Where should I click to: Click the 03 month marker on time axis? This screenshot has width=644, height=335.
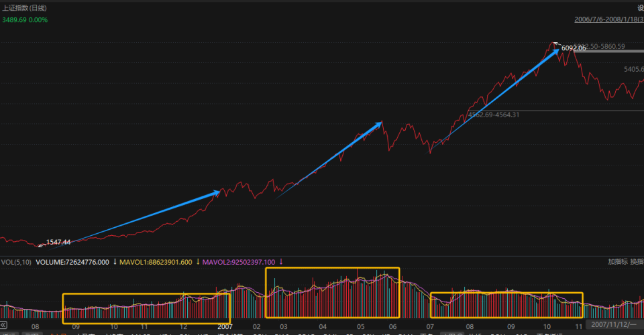coord(283,327)
